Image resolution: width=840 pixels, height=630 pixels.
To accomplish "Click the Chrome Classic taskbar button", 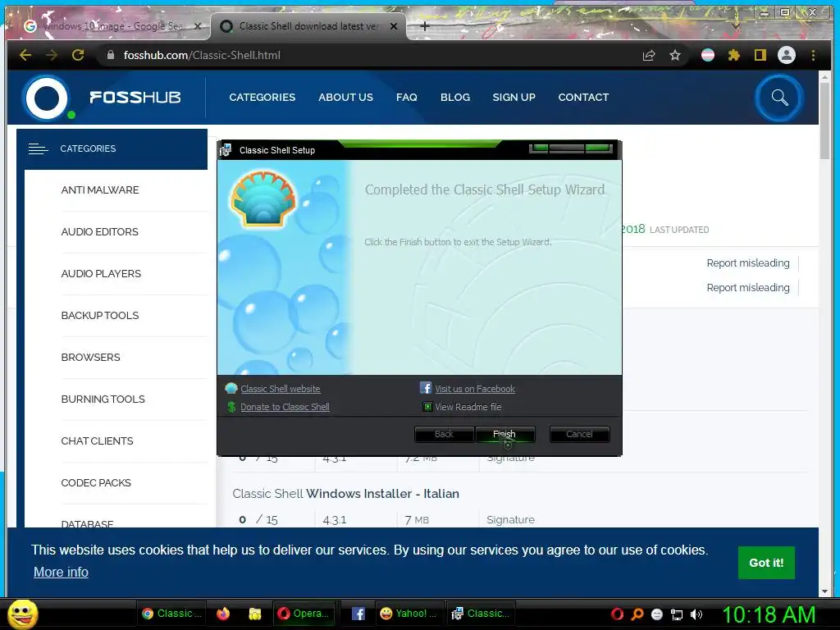I will 171,614.
